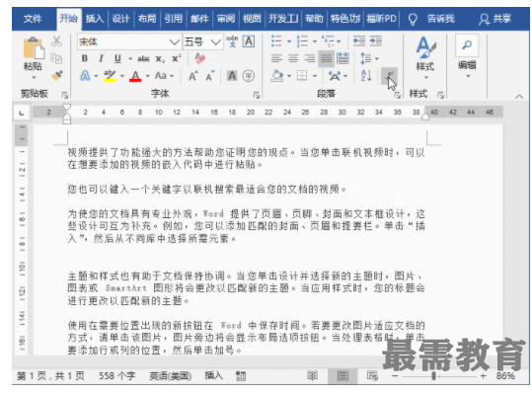Click the Phonetic Guide (wén) icon
This screenshot has height=394, width=532.
pyautogui.click(x=232, y=41)
